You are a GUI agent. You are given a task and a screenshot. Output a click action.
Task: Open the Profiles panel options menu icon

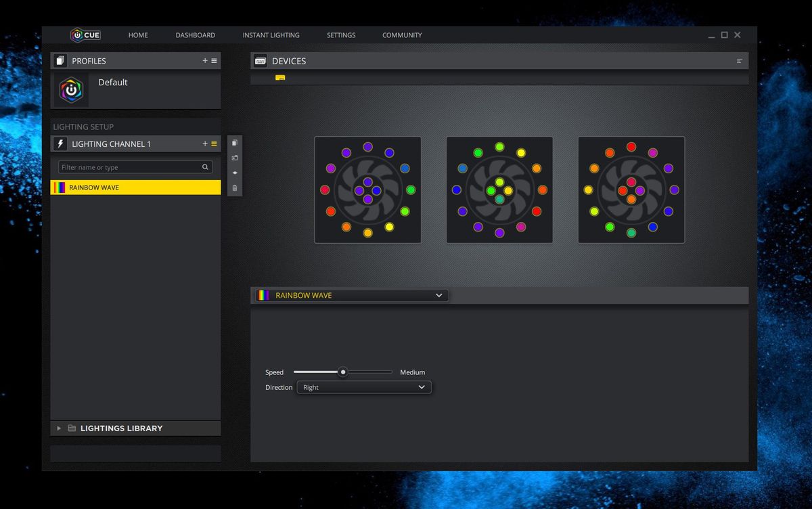click(214, 61)
